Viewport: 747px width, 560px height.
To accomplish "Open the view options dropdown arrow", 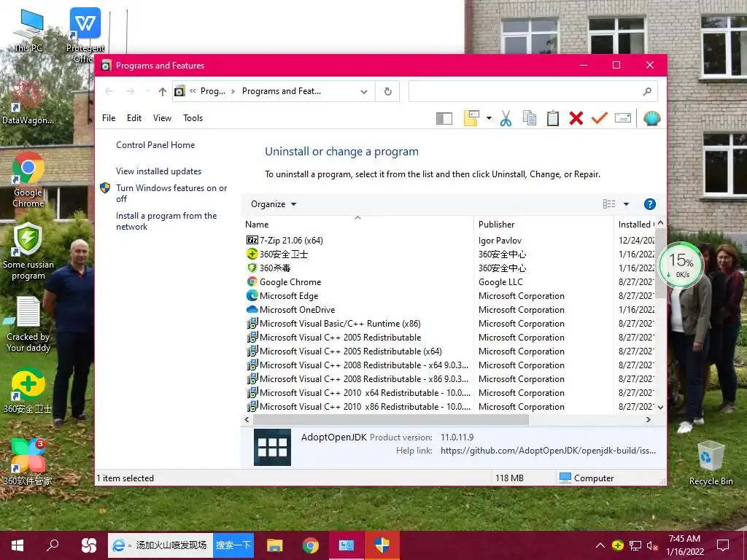I will pyautogui.click(x=626, y=204).
